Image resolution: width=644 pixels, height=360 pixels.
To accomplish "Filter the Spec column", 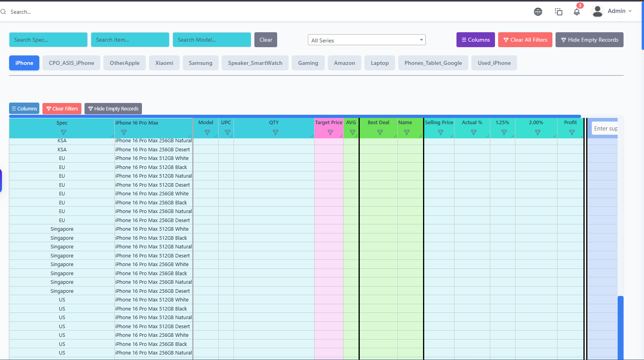I will pos(64,132).
